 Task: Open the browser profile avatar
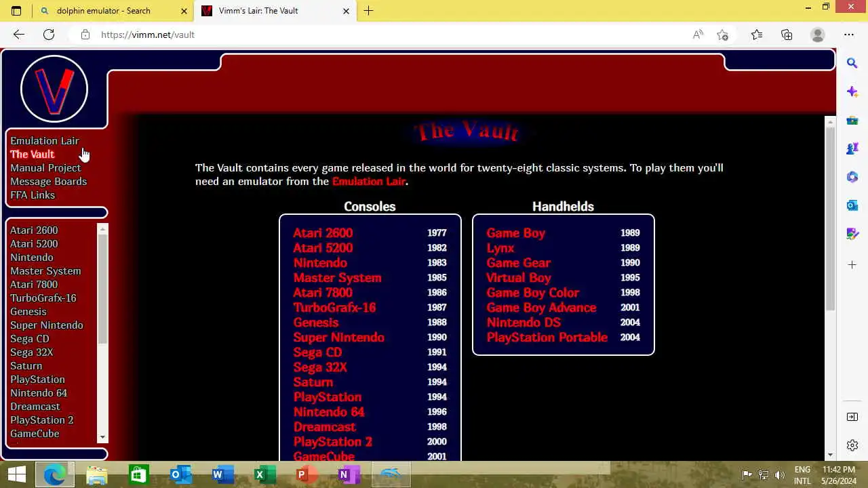point(818,35)
